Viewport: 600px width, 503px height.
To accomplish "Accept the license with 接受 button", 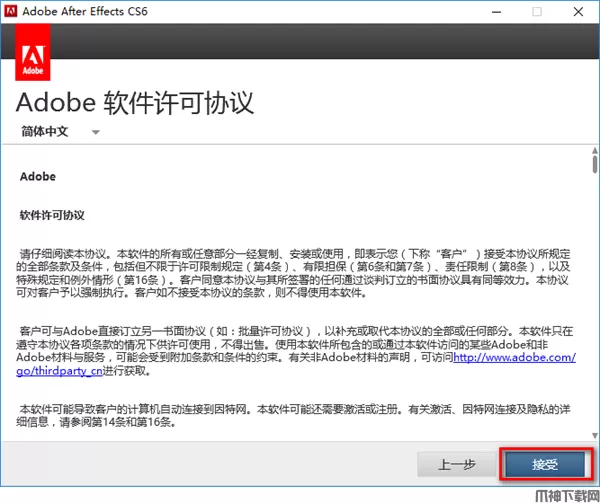I will 545,465.
